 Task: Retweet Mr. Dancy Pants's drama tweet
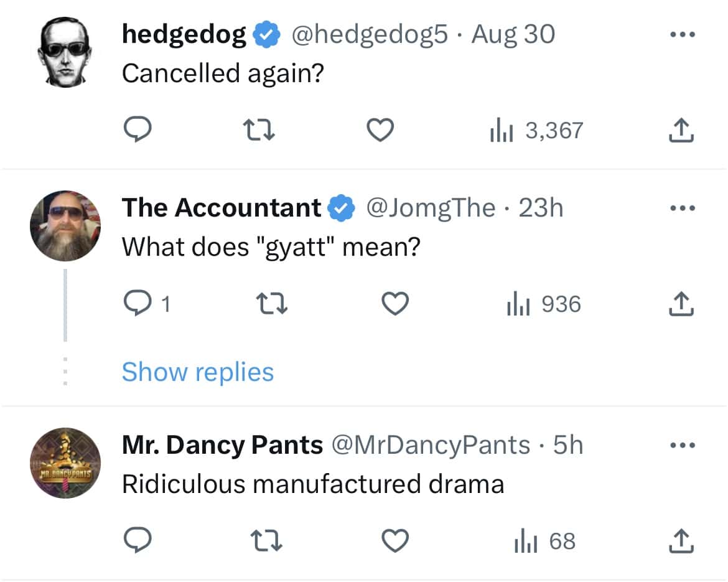(x=269, y=542)
